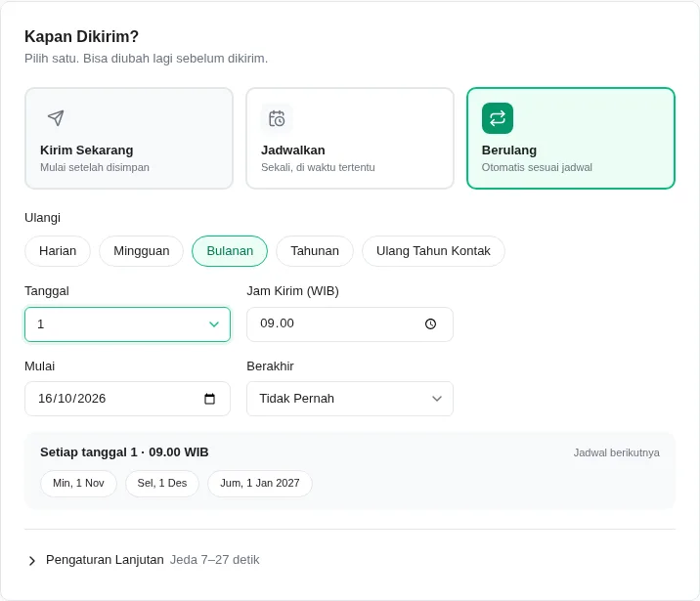Select the Jadwalkan option card

click(x=350, y=139)
